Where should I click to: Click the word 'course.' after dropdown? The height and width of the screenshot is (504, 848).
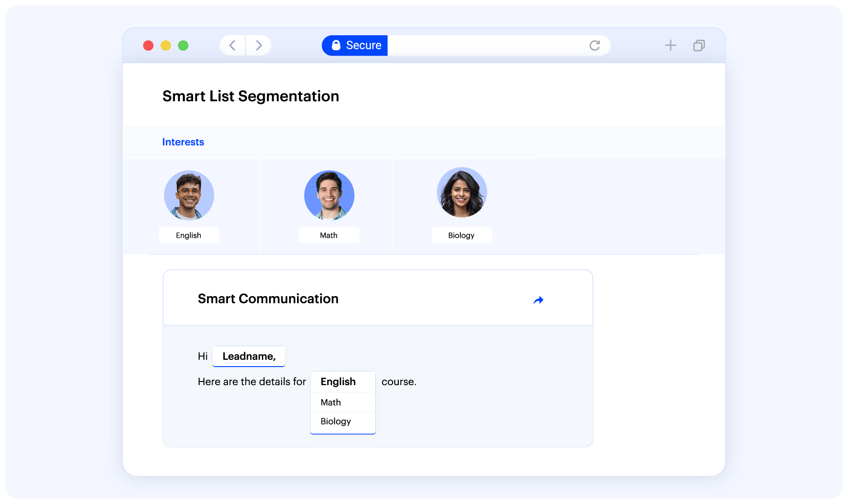point(399,382)
